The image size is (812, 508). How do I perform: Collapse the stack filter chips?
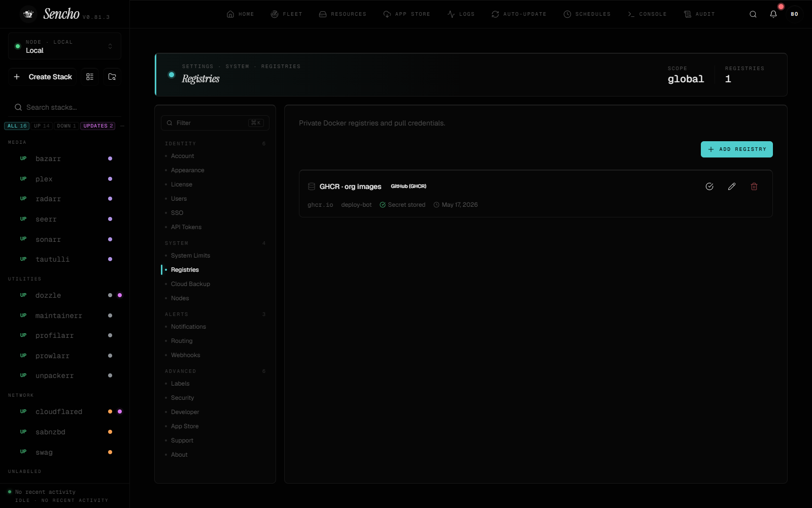pos(122,126)
